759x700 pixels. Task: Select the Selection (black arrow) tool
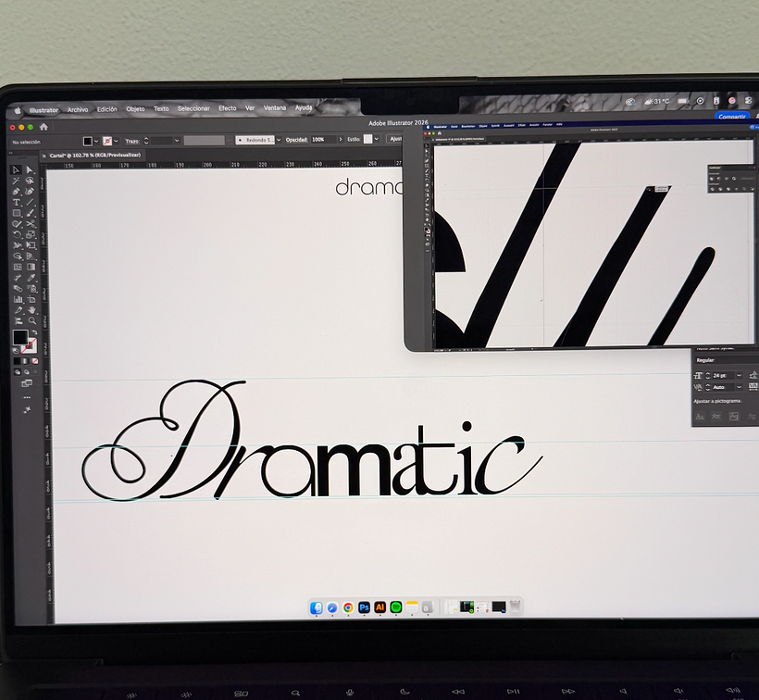pos(17,169)
